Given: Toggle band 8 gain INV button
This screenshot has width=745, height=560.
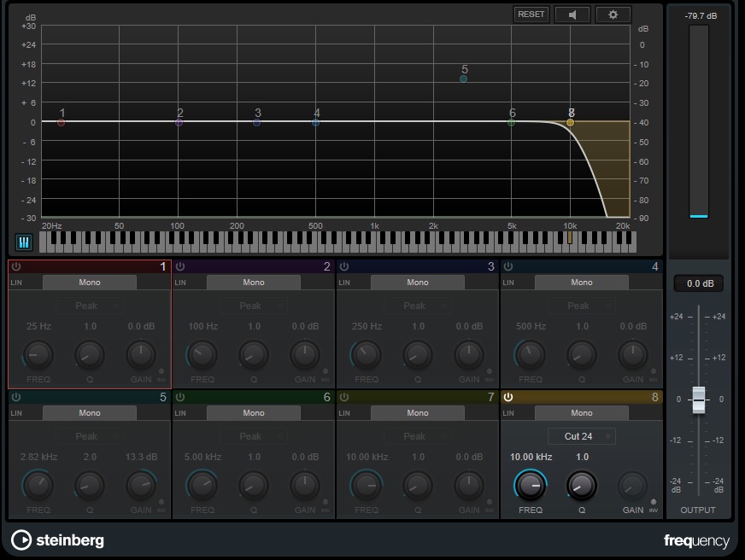Looking at the screenshot, I should pos(654,502).
